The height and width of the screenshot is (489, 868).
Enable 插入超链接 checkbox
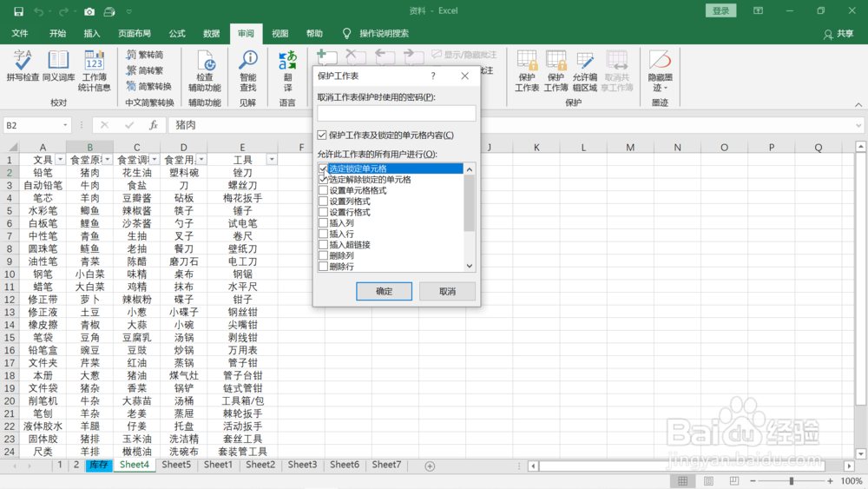[323, 245]
